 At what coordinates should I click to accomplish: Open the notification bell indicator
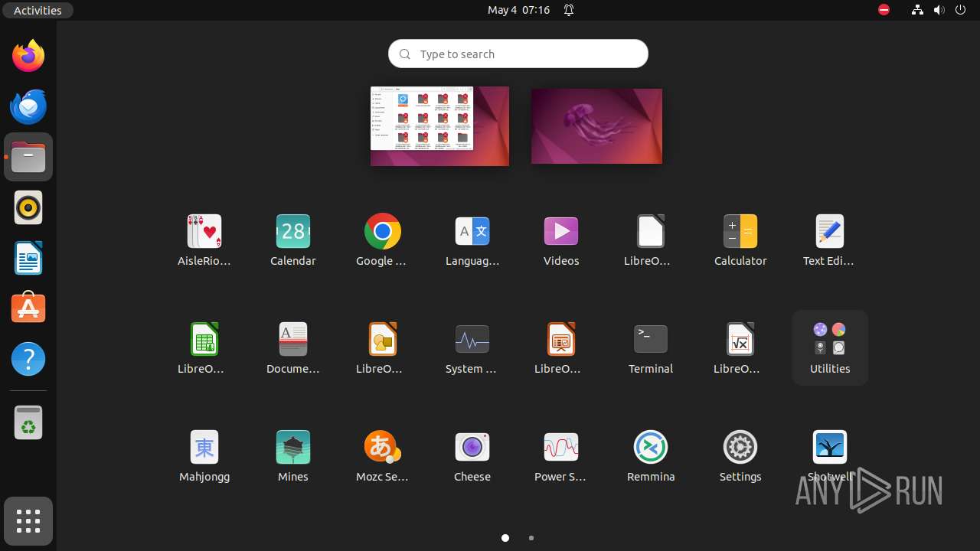[x=569, y=10]
